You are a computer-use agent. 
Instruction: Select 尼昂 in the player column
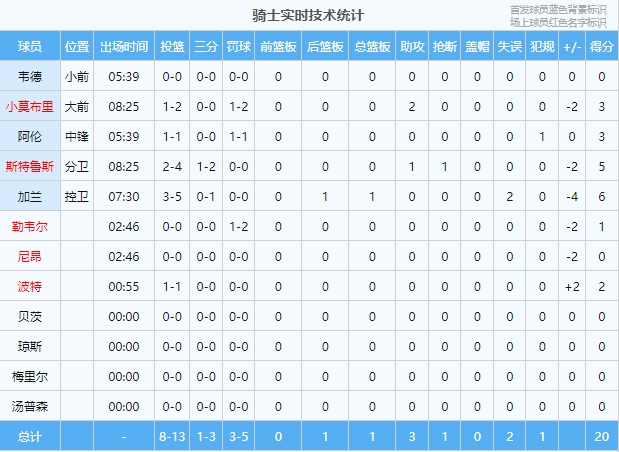pos(30,257)
